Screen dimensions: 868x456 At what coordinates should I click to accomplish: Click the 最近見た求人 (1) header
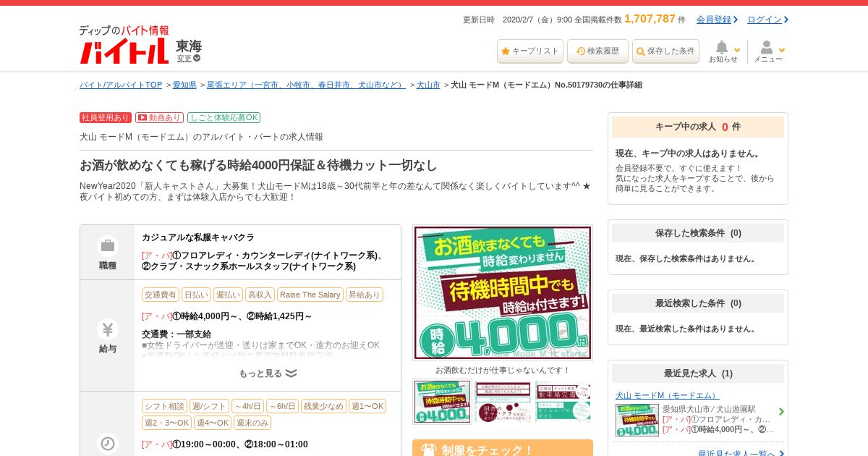tap(698, 373)
